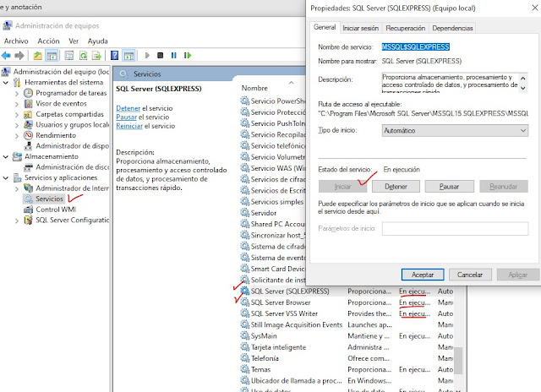Select Still Image Acquisition Events row

(x=347, y=324)
